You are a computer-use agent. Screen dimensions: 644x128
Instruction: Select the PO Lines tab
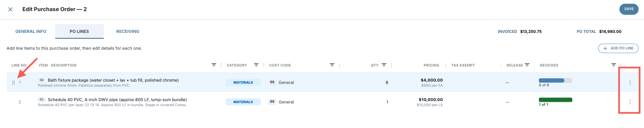pos(79,32)
